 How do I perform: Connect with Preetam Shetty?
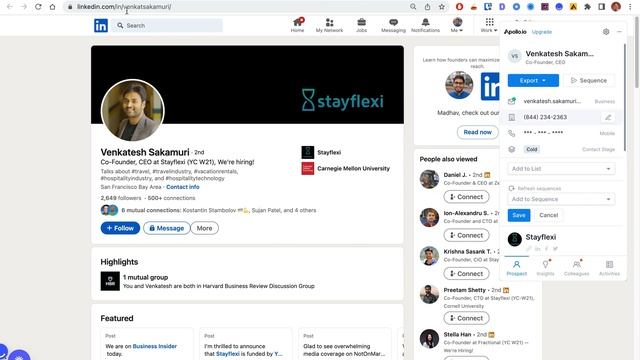467,318
